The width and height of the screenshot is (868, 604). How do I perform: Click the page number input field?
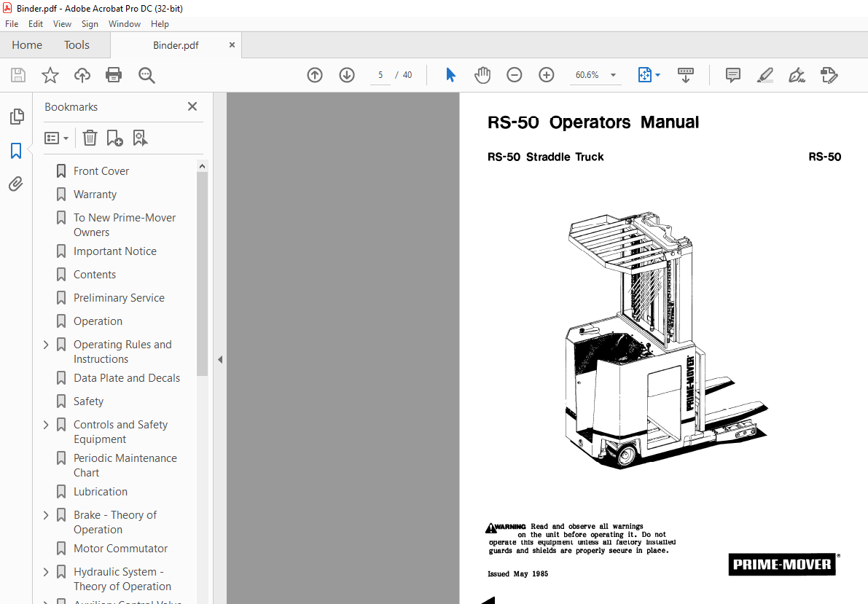[380, 75]
